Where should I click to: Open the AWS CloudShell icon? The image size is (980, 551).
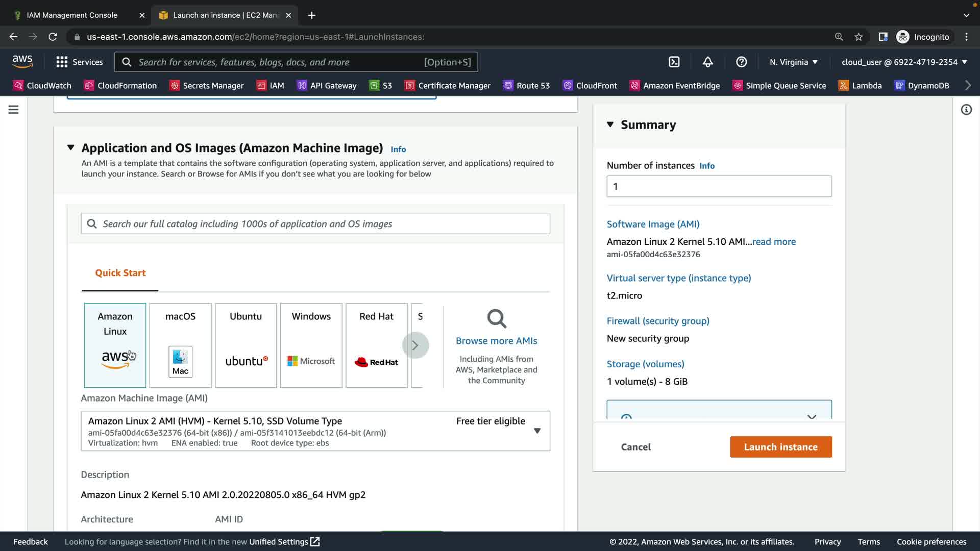674,62
